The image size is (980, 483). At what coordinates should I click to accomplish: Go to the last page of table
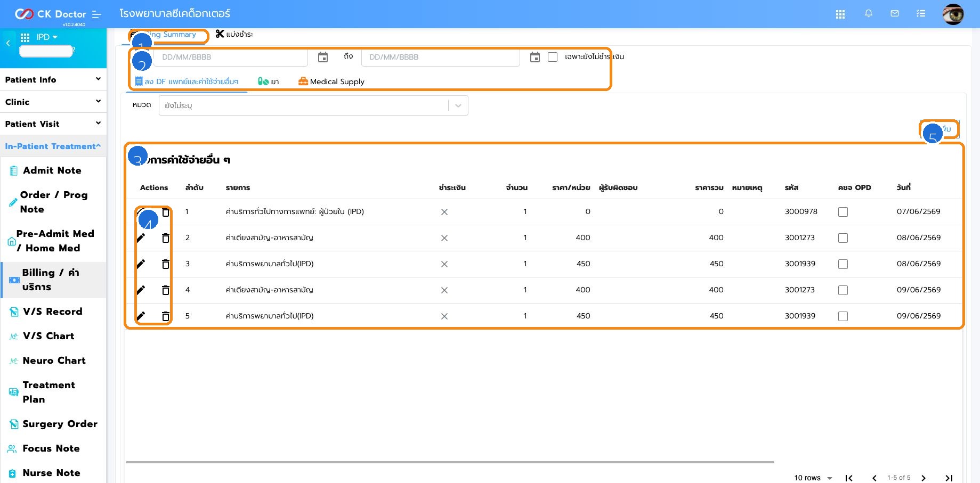[x=949, y=478]
